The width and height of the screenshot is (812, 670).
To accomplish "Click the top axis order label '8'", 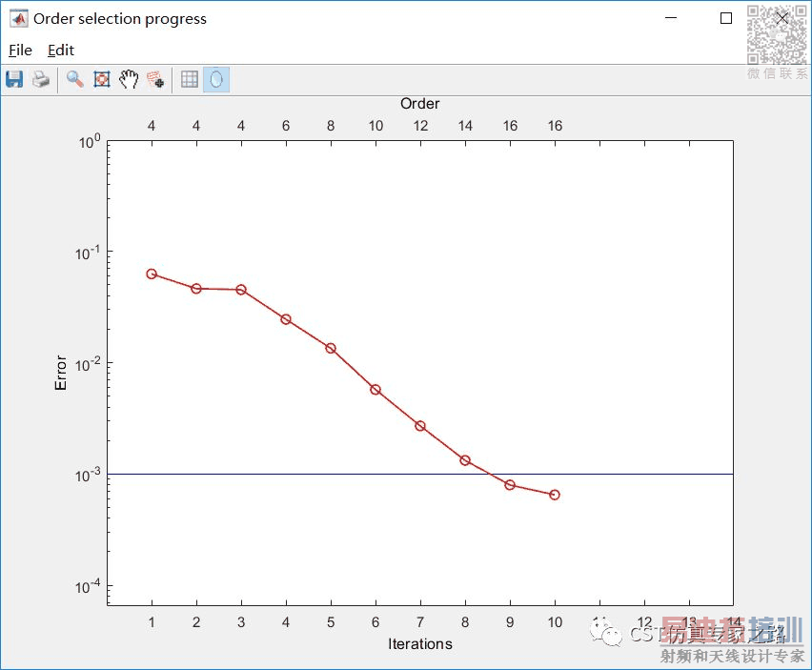I will [x=331, y=126].
